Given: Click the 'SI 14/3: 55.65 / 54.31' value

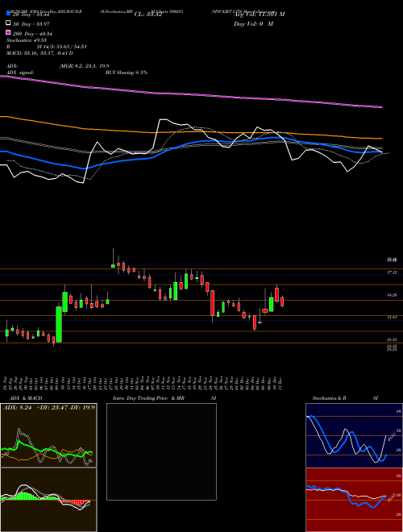Looking at the screenshot, I should (62, 47).
